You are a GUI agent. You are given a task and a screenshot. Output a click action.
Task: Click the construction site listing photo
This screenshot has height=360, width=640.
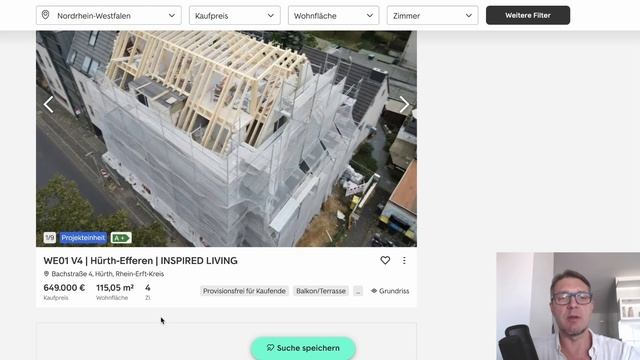click(227, 139)
